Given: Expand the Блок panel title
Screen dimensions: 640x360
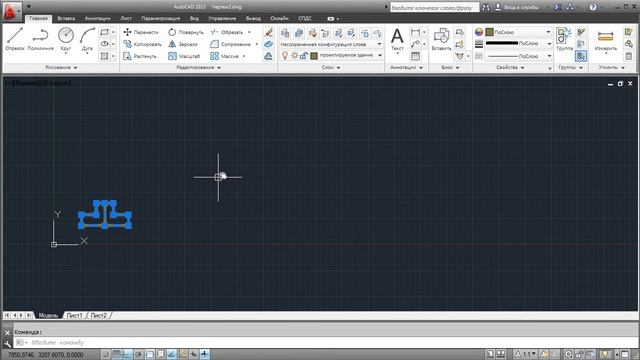Looking at the screenshot, I should click(450, 67).
